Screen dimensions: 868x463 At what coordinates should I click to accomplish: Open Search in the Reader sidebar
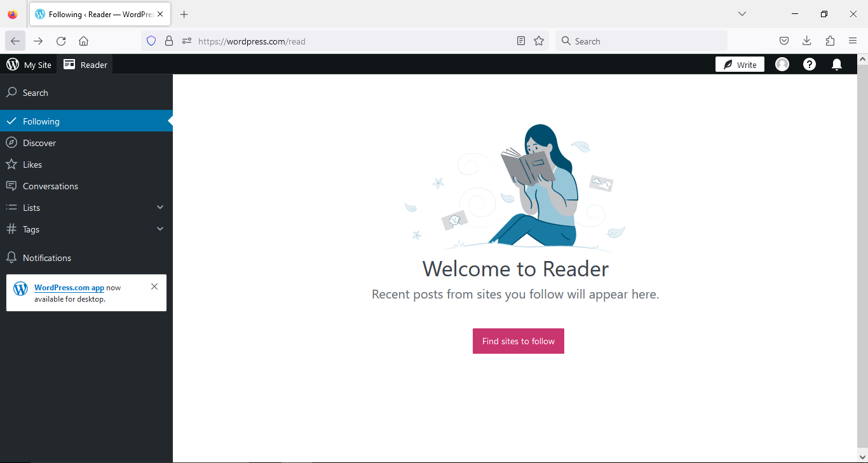86,93
